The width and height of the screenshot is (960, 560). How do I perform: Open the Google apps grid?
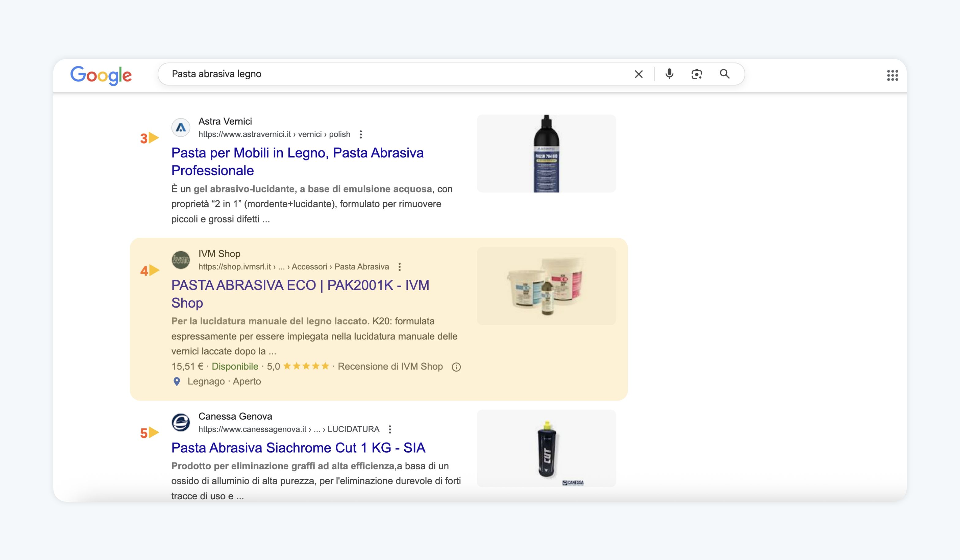point(892,75)
